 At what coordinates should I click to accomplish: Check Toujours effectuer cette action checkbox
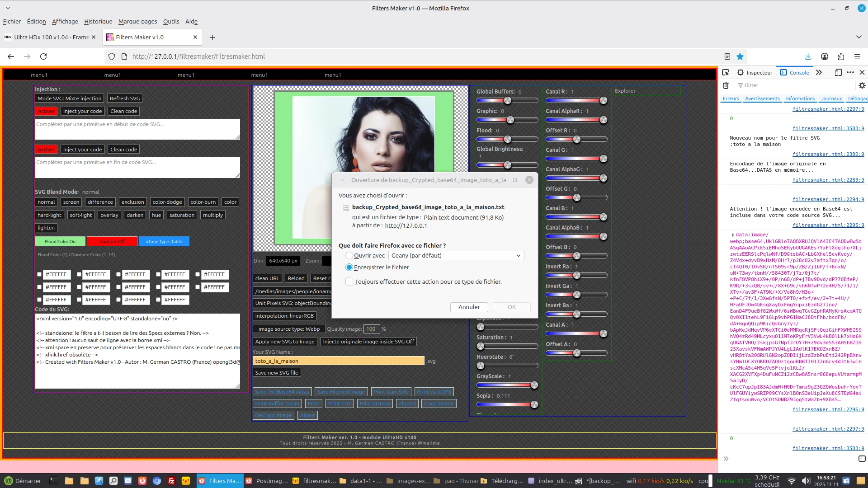pyautogui.click(x=349, y=282)
